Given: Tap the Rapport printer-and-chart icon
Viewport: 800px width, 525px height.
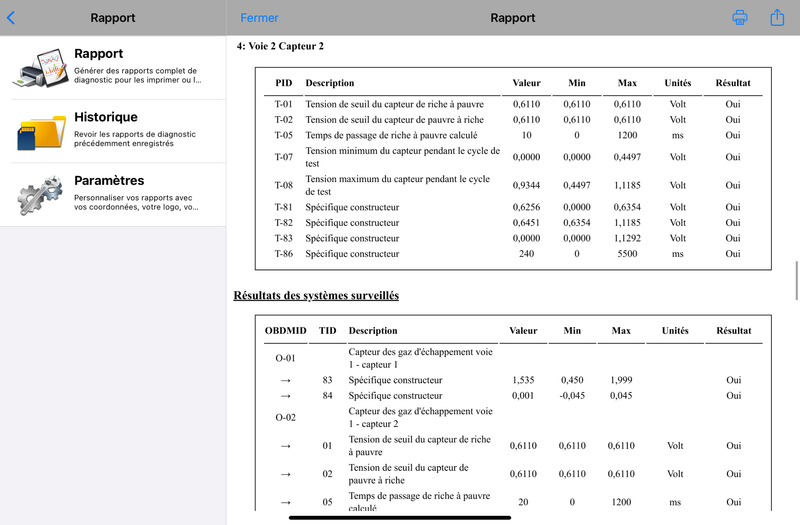Looking at the screenshot, I should click(40, 67).
